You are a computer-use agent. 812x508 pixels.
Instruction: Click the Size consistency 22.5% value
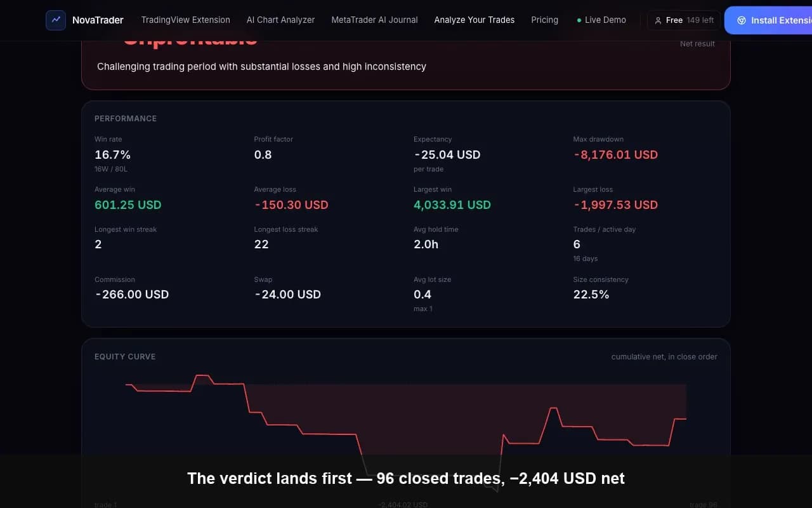591,294
